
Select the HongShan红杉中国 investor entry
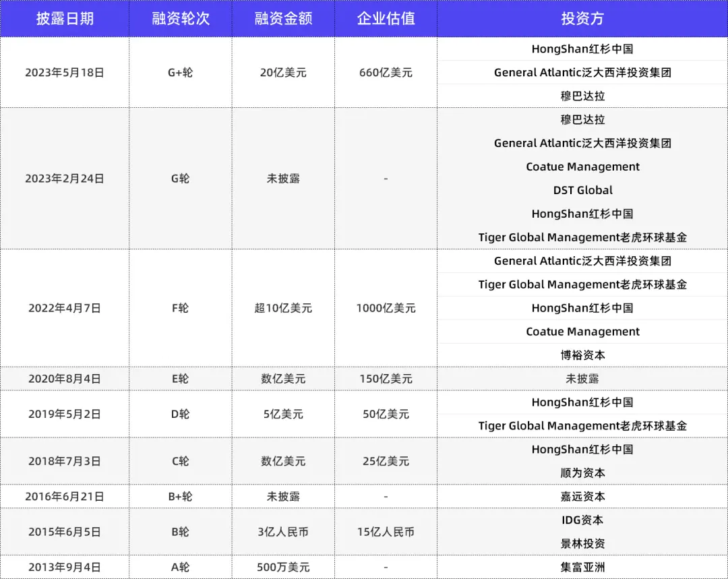pyautogui.click(x=582, y=49)
